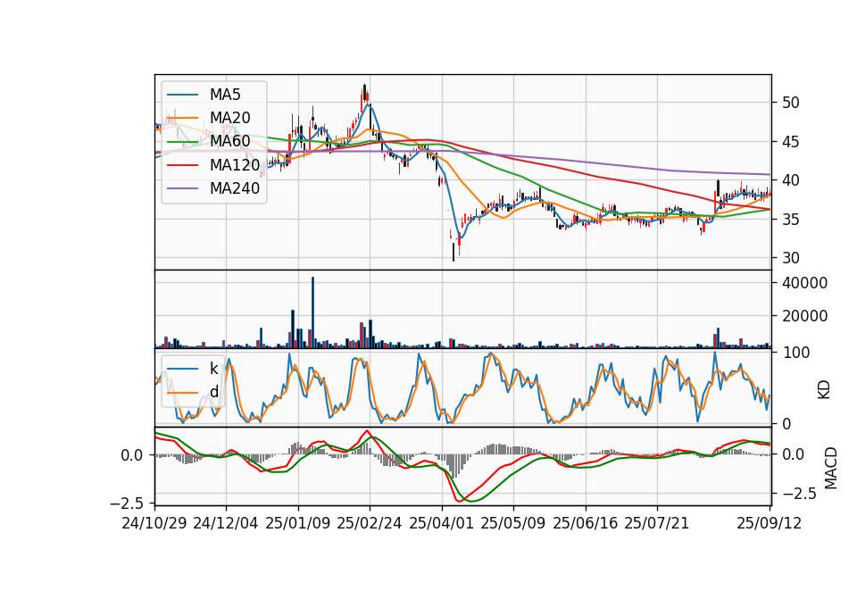Click the volume axis value 20000

point(804,316)
